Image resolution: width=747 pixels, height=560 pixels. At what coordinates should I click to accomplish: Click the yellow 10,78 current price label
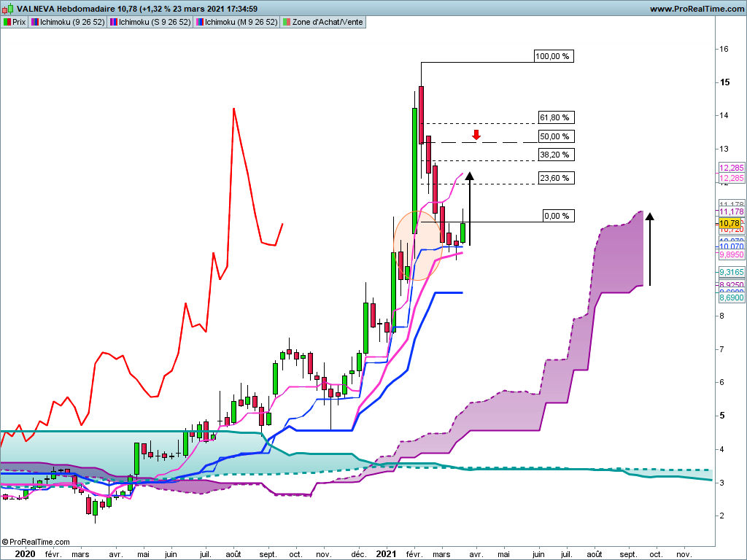[729, 223]
